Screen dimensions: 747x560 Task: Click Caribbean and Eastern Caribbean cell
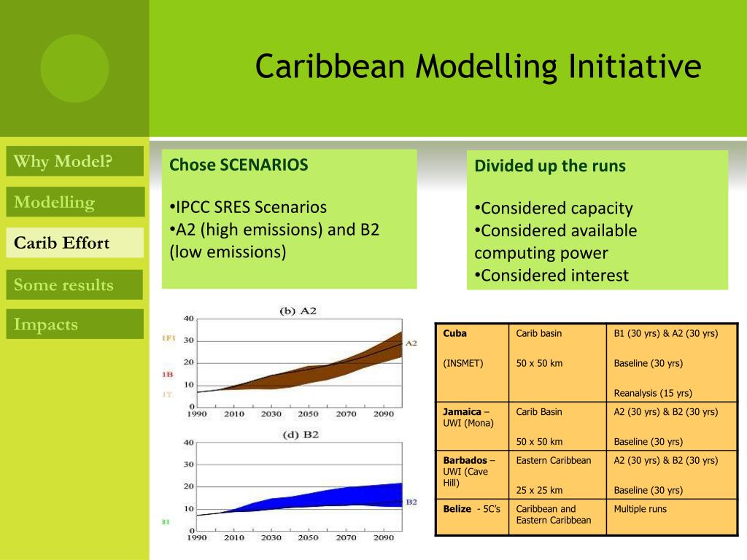(557, 517)
